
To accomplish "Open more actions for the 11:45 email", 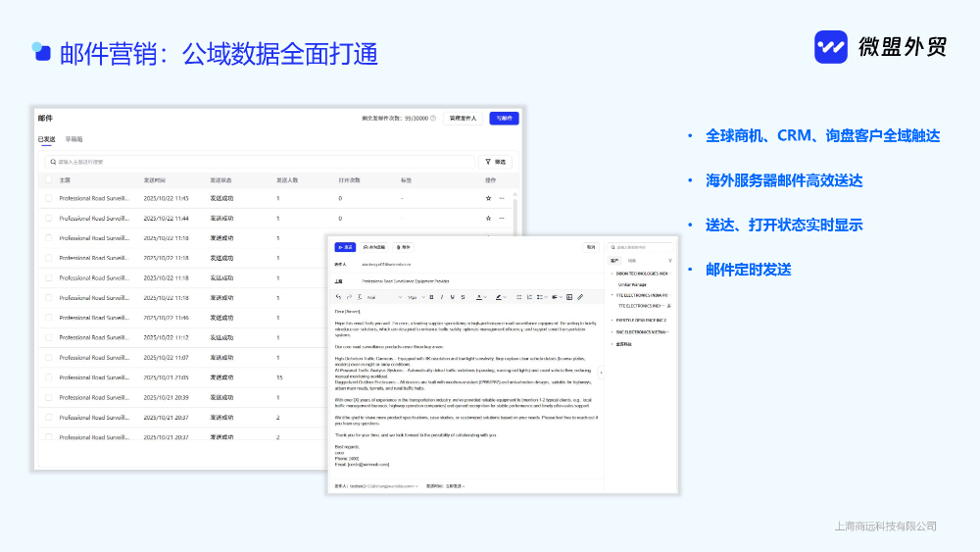I will [x=501, y=198].
